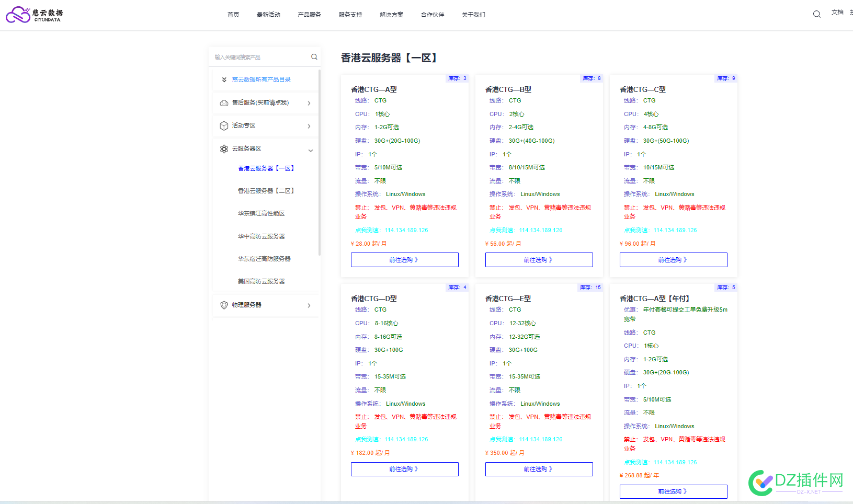Click the 香港云服务器【一区】 page heading
853x504 pixels.
click(x=390, y=58)
